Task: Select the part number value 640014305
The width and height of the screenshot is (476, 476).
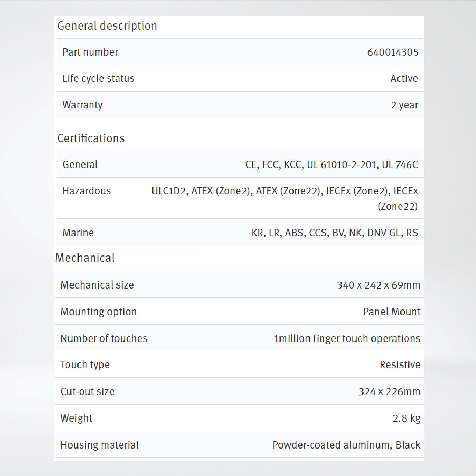Action: click(392, 52)
